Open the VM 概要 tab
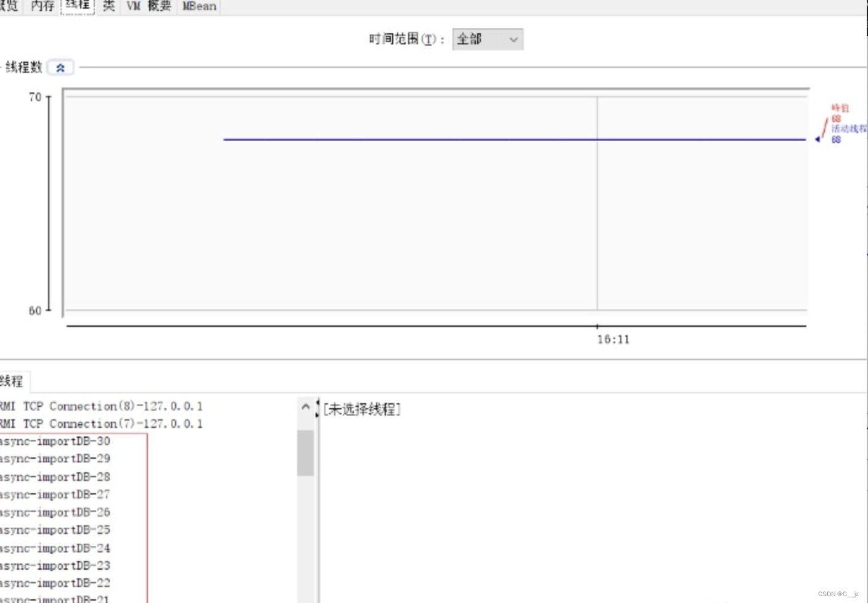 [x=149, y=6]
